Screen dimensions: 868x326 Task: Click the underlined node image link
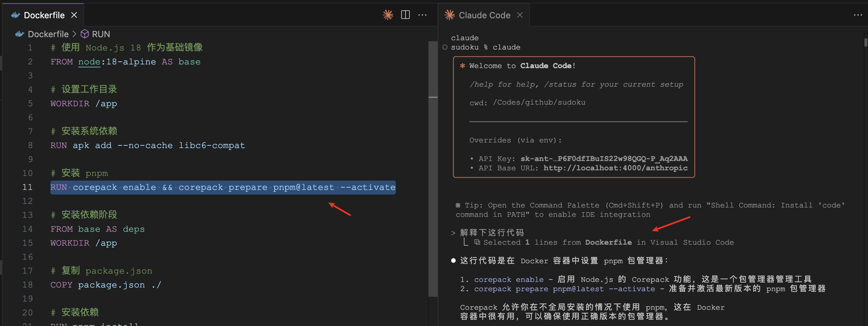(x=89, y=62)
